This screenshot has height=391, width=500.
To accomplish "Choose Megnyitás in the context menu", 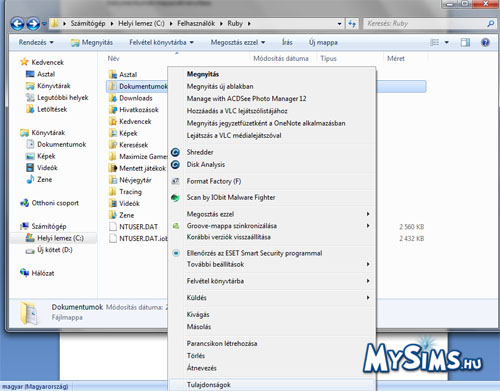I will (x=203, y=74).
